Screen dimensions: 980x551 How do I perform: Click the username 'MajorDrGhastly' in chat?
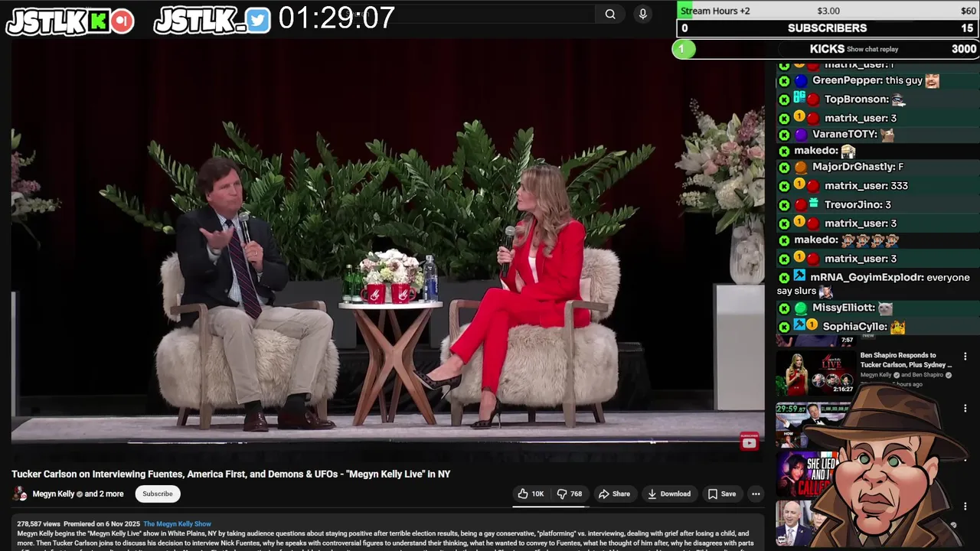[854, 167]
